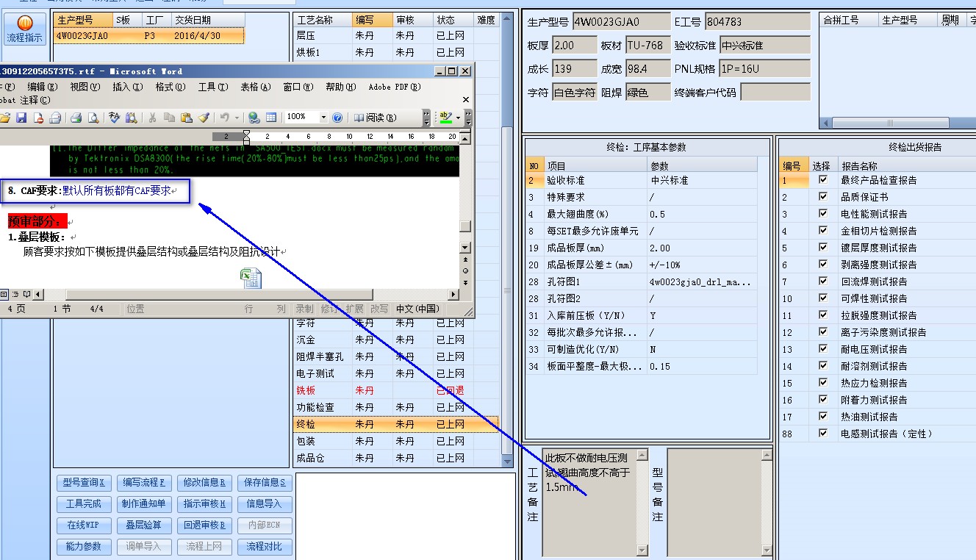Print the document using printer icon
Viewport: 976px width, 560px height.
(x=76, y=118)
